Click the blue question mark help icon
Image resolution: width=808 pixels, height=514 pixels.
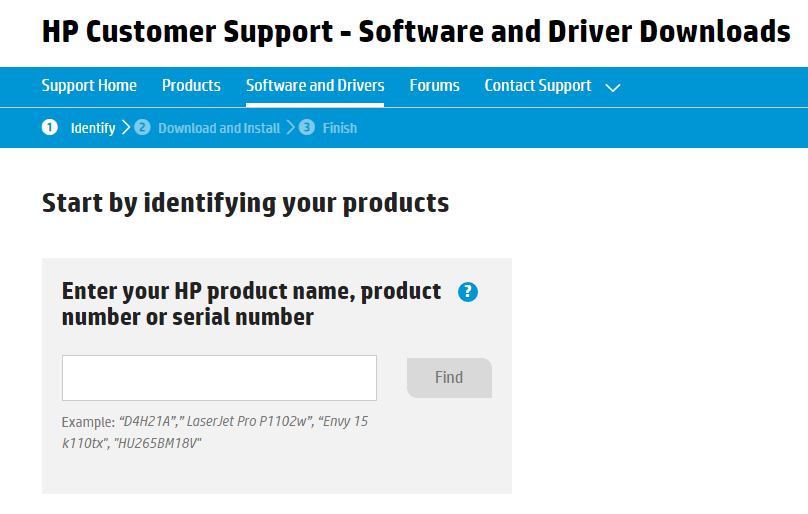tap(467, 292)
